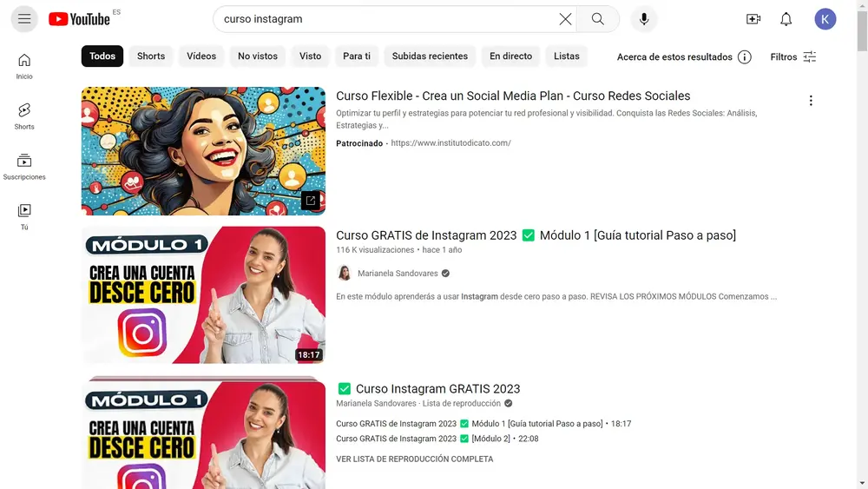Click the sponsored description Optimizar tu perfil
The width and height of the screenshot is (868, 489).
(546, 119)
